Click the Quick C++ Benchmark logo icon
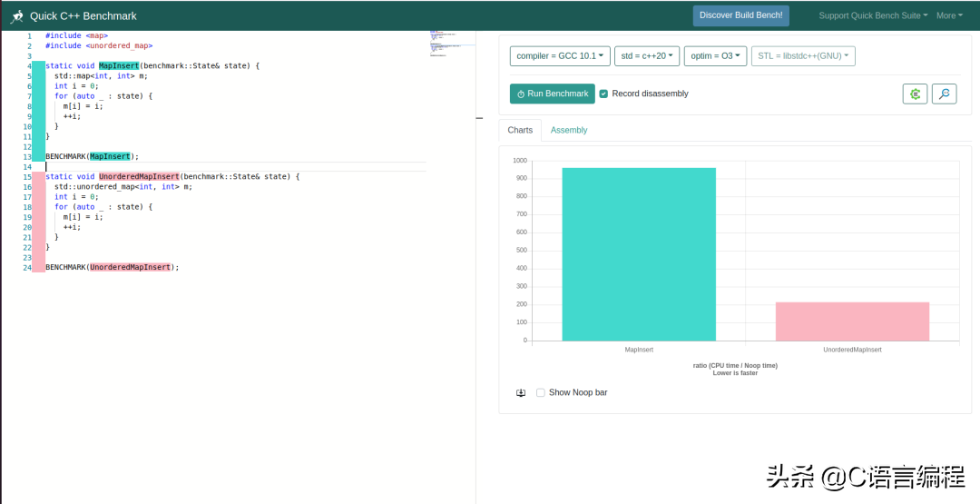The image size is (980, 504). tap(17, 16)
